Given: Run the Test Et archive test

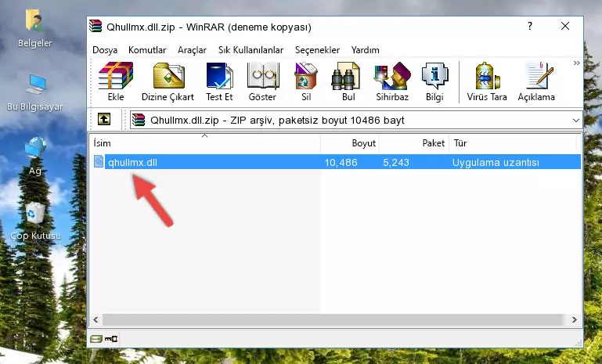Looking at the screenshot, I should [x=219, y=81].
